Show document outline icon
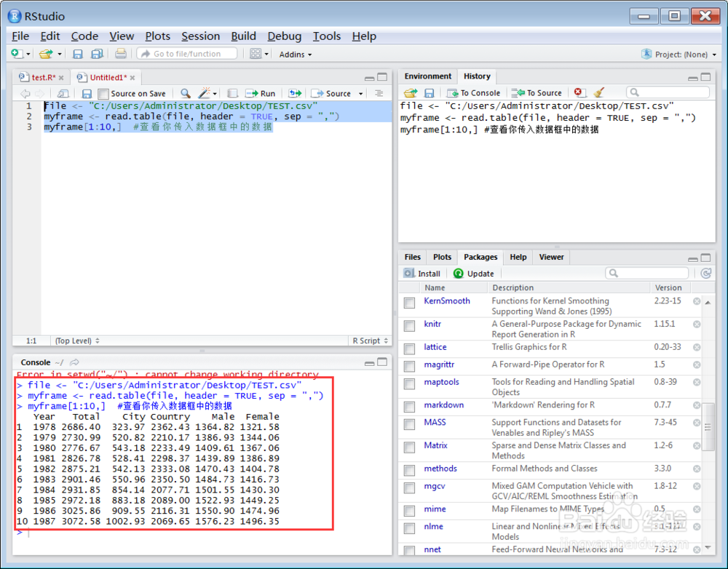Screen dimensions: 728x569 tap(379, 93)
